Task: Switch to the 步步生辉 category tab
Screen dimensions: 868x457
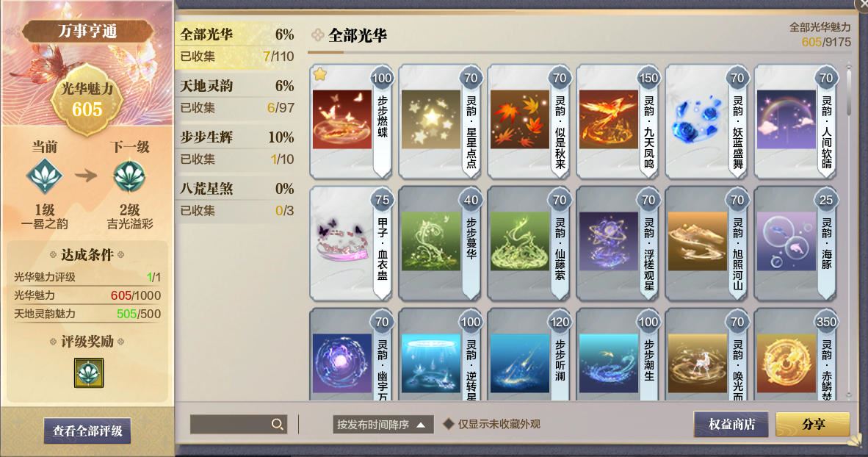Action: (237, 148)
